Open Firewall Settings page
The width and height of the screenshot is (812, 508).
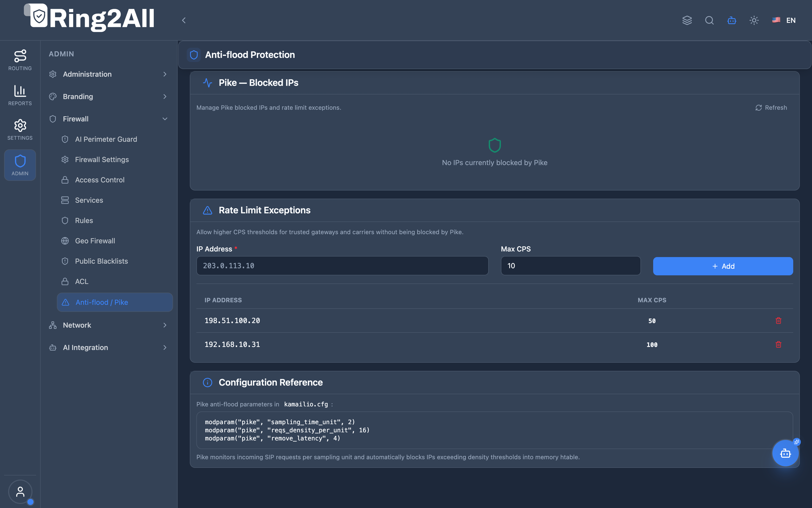[115, 160]
